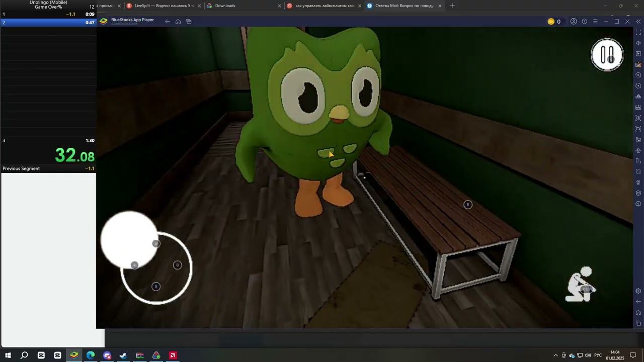Image resolution: width=644 pixels, height=362 pixels.
Task: Click the volume speaker icon in BlueStacks sidebar
Action: [638, 43]
